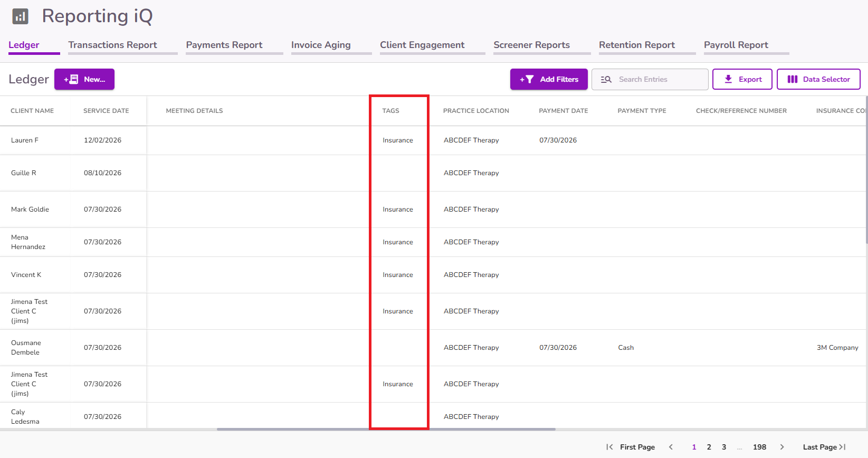Click the Tags column header
The height and width of the screenshot is (458, 868).
pos(390,111)
